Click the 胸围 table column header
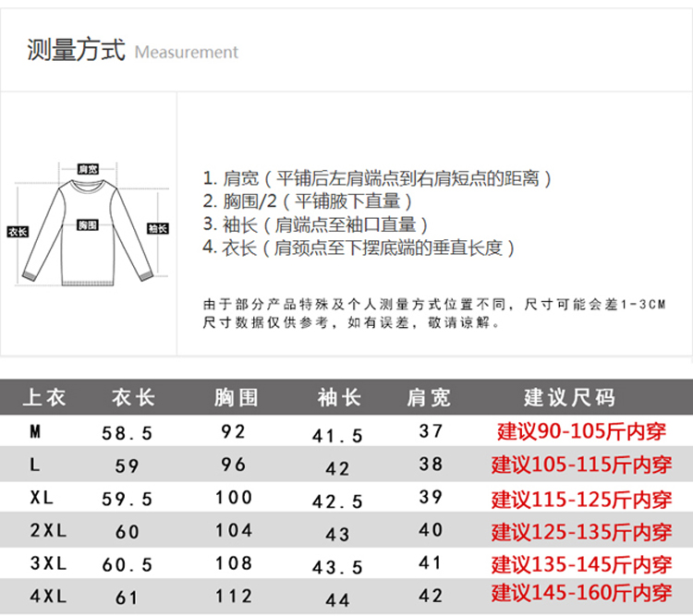The width and height of the screenshot is (693, 616). 236,398
